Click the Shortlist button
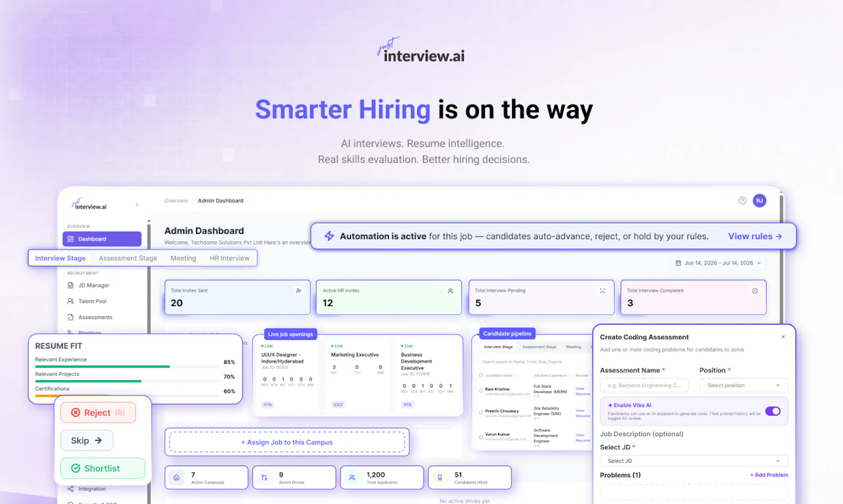 [103, 468]
